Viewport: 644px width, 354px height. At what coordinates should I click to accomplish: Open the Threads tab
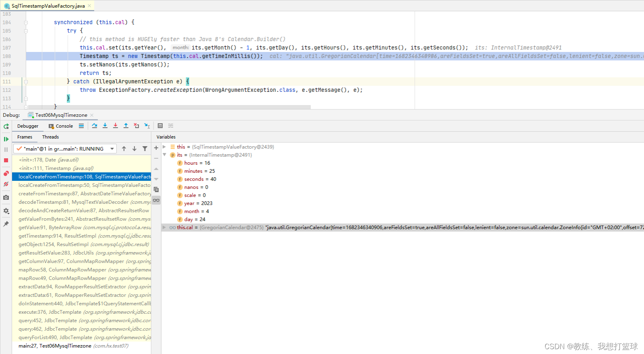pos(50,137)
